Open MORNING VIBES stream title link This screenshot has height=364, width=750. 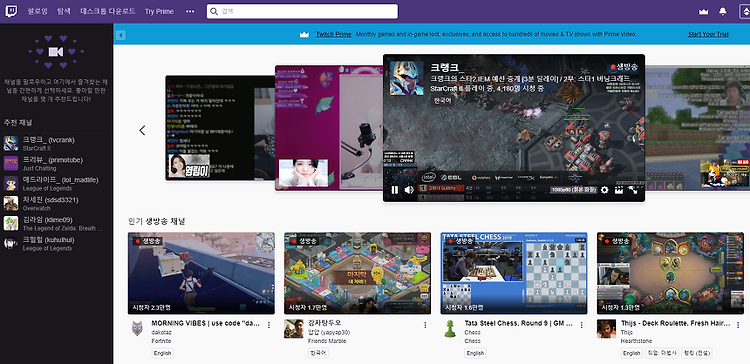tap(206, 323)
